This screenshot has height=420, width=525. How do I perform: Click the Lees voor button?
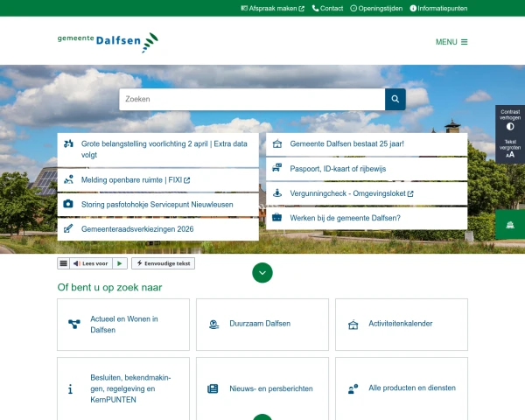tap(91, 263)
